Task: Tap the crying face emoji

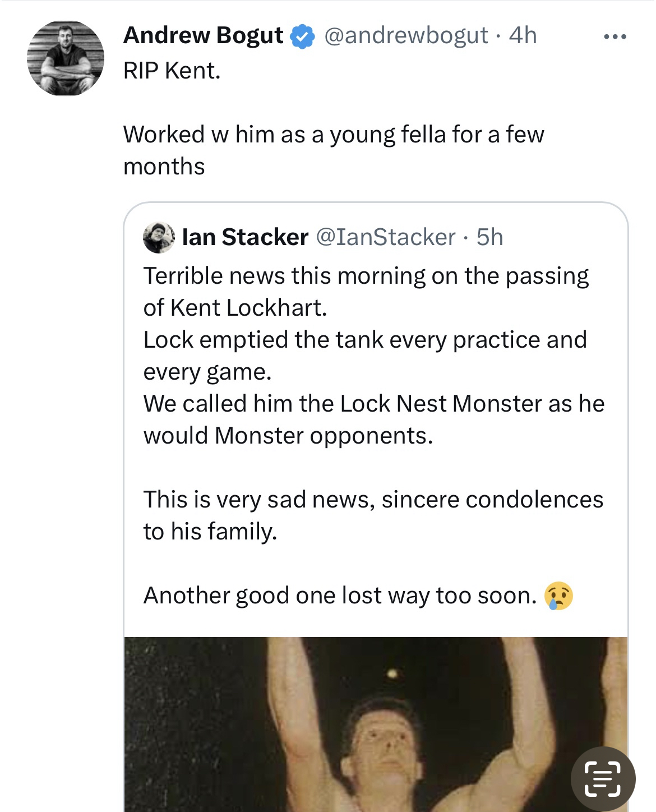Action: pos(558,596)
